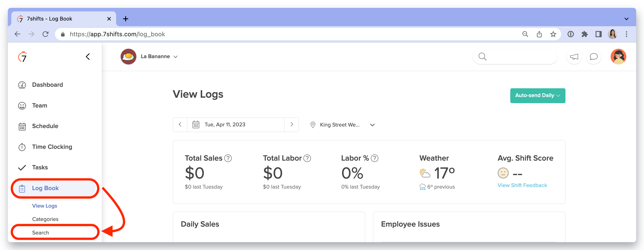The width and height of the screenshot is (644, 250).
Task: Click the "6° previous" weather text
Action: coord(441,187)
